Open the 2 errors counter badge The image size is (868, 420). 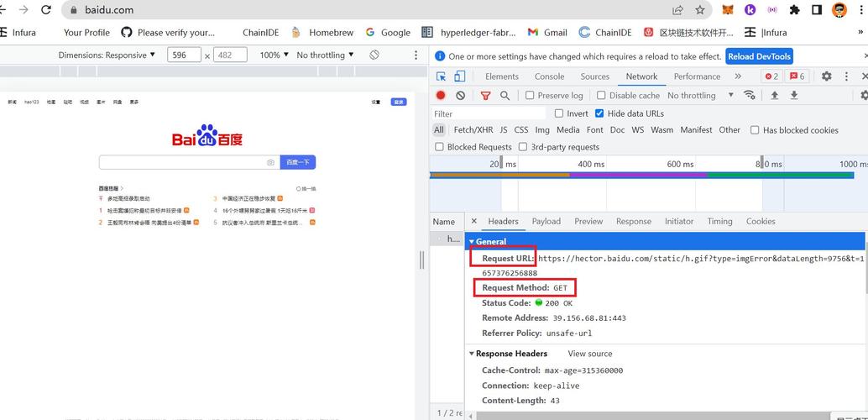(x=771, y=76)
